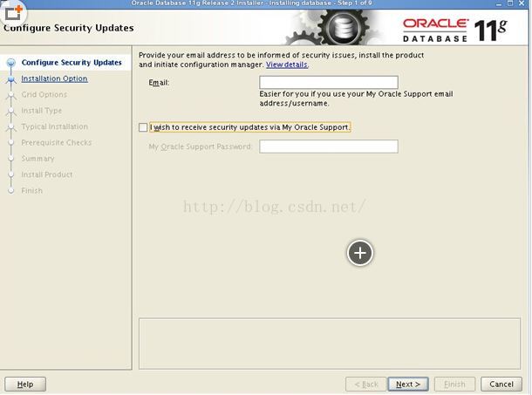
Task: Click the 'Easier for you' hint text
Action: click(356, 99)
